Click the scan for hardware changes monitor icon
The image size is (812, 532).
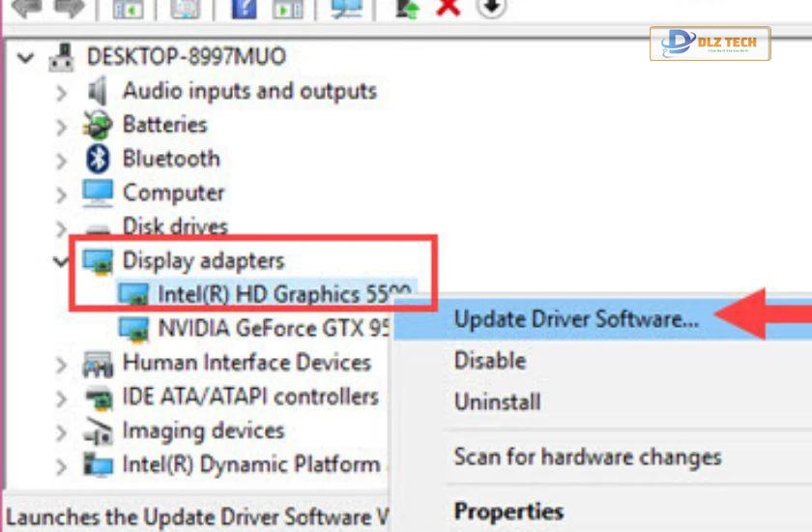pyautogui.click(x=346, y=8)
